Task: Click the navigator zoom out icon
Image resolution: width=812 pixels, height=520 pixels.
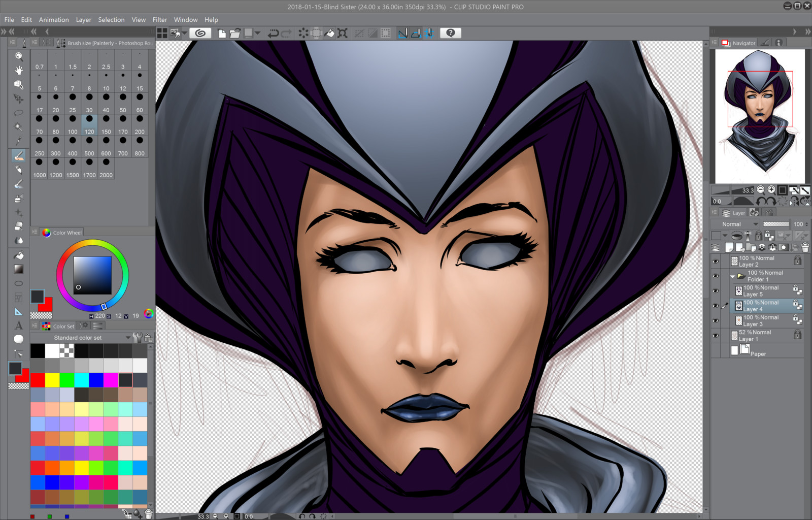Action: pos(760,190)
